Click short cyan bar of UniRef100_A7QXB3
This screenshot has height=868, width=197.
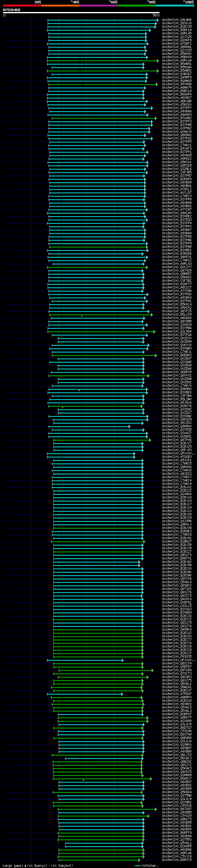point(91,457)
